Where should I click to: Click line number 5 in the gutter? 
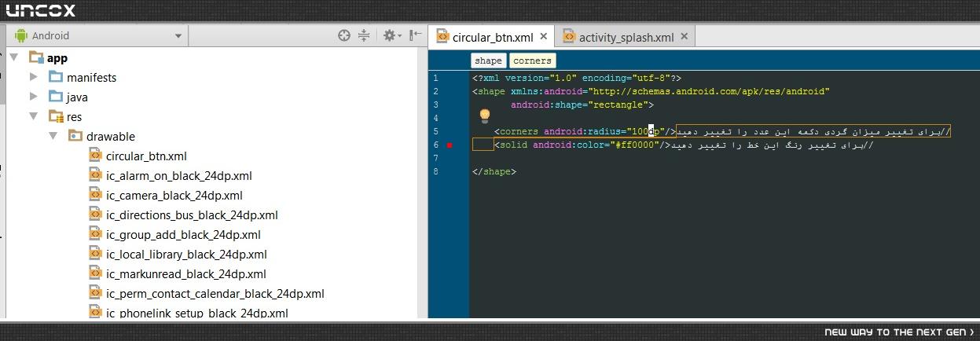435,131
